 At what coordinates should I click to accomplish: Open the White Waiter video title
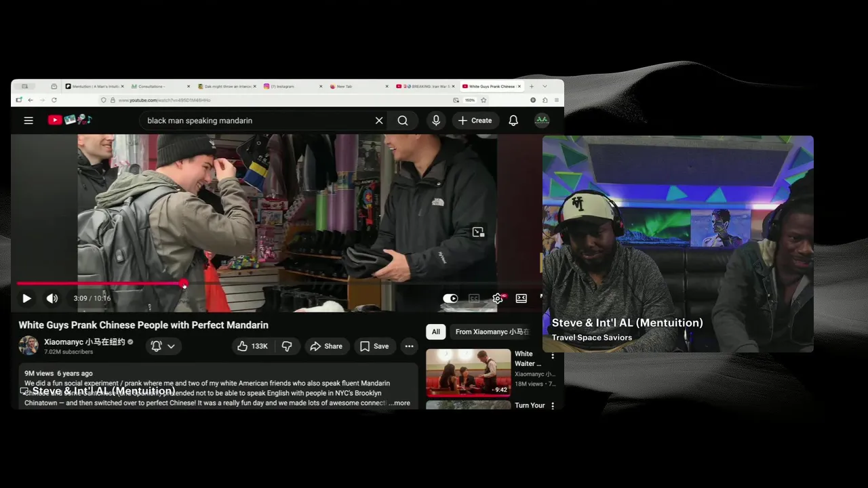[x=528, y=359]
